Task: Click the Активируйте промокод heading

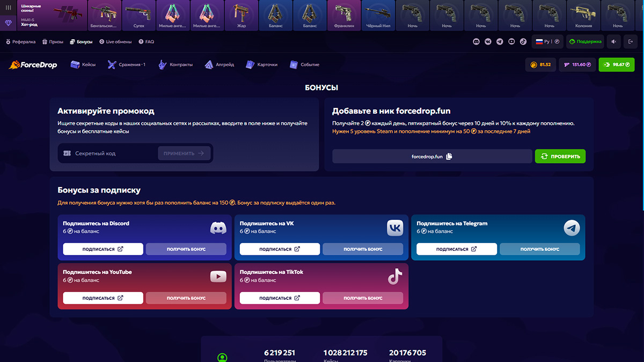Action: [x=106, y=112]
